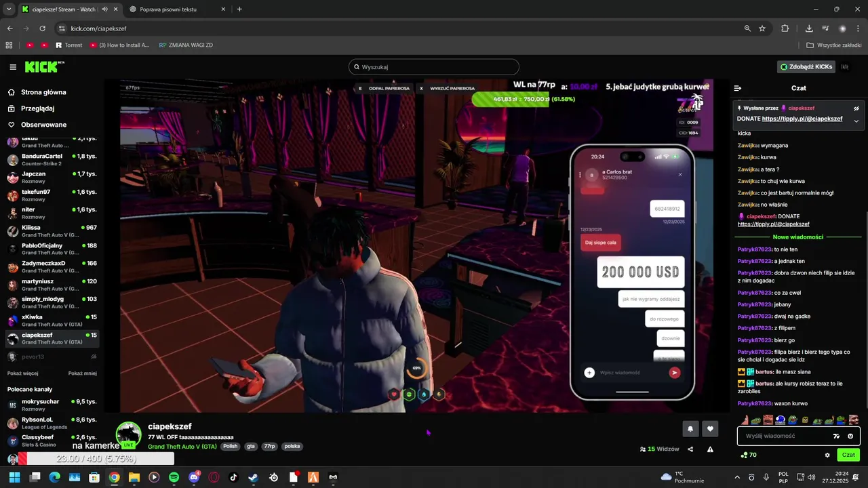Image resolution: width=868 pixels, height=488 pixels.
Task: Click the 69% circular progress indicator in game
Action: [417, 368]
